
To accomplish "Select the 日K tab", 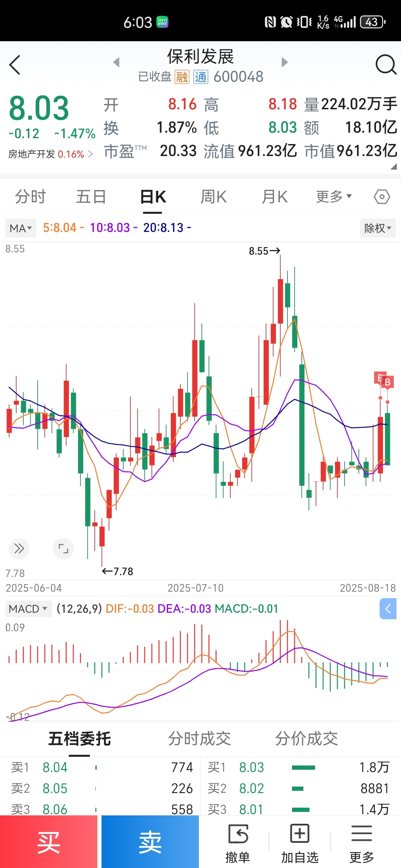I will pos(153,197).
